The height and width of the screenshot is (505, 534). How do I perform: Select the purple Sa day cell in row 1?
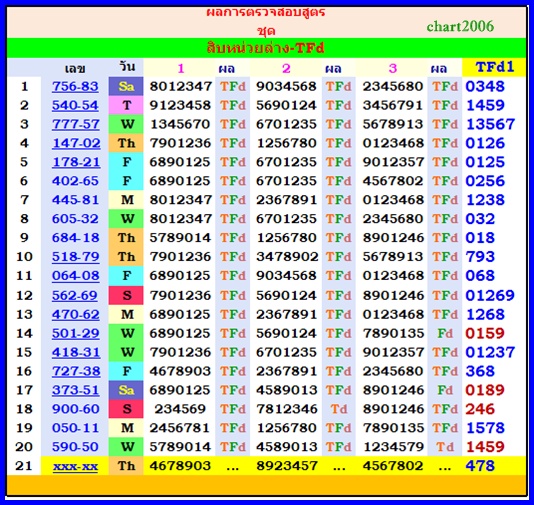click(x=126, y=86)
